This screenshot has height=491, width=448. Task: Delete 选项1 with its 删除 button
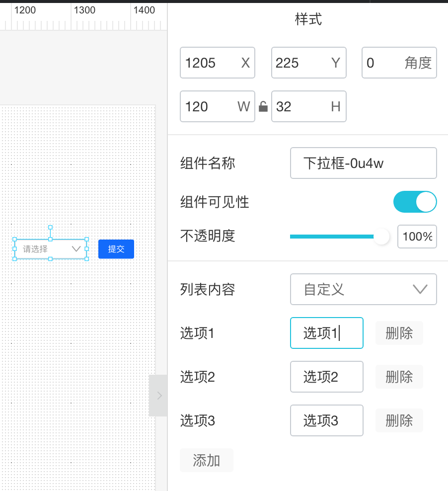(x=399, y=333)
